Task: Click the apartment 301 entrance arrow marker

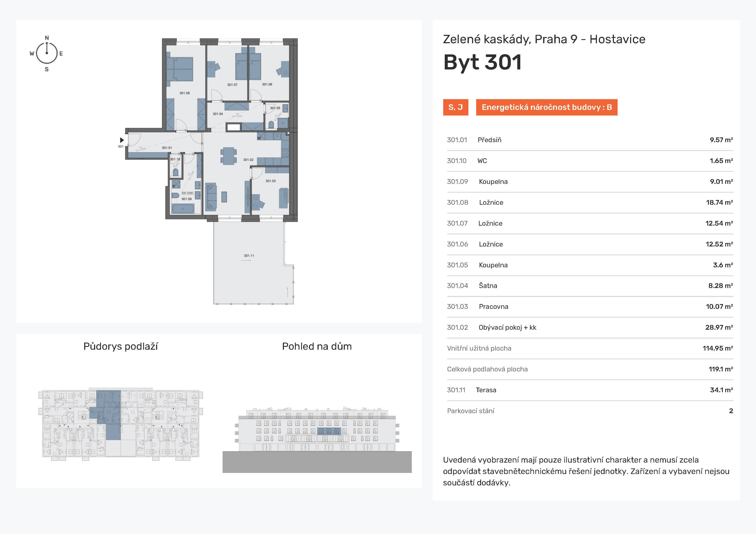Action: pos(122,140)
